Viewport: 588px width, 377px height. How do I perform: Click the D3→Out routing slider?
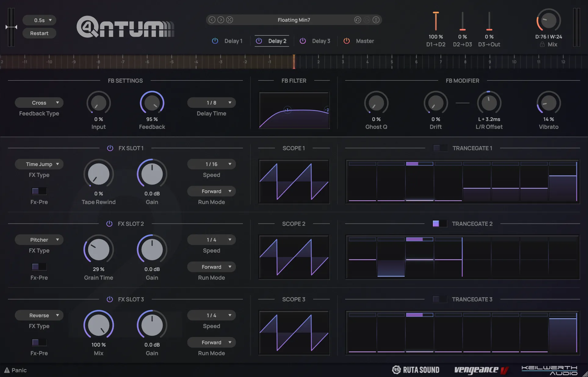489,21
